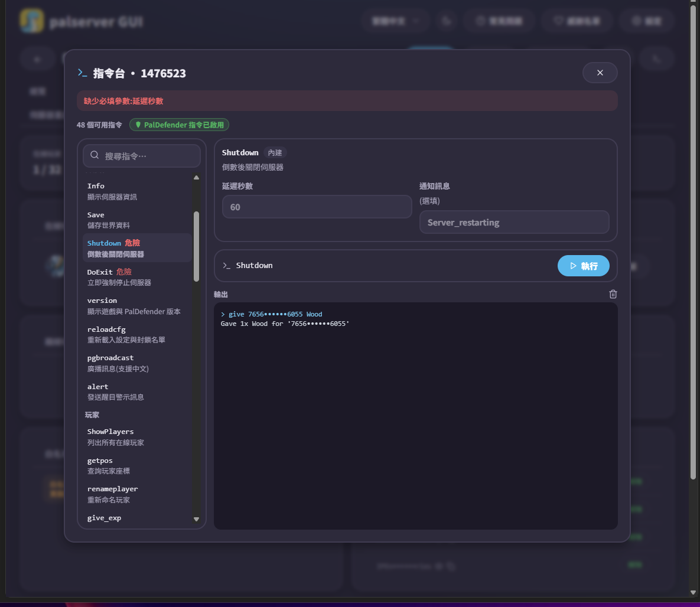The width and height of the screenshot is (700, 607).
Task: Click the console prompt icon beside 指令台
Action: (82, 73)
